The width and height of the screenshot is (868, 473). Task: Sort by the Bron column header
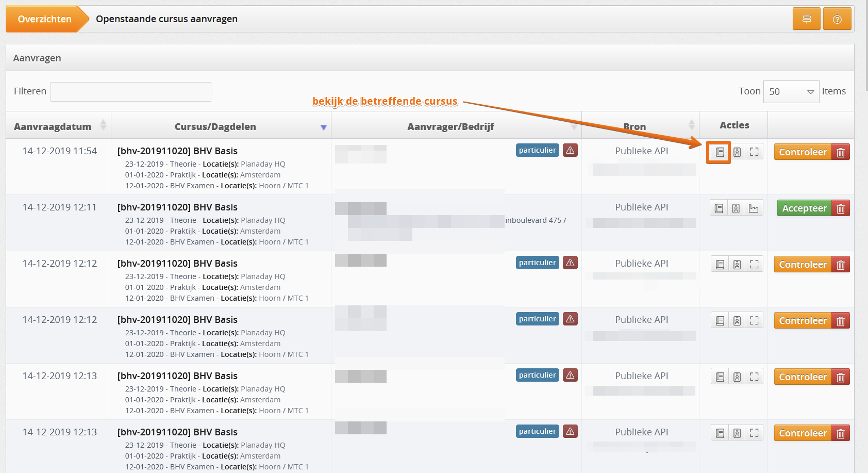pyautogui.click(x=640, y=125)
